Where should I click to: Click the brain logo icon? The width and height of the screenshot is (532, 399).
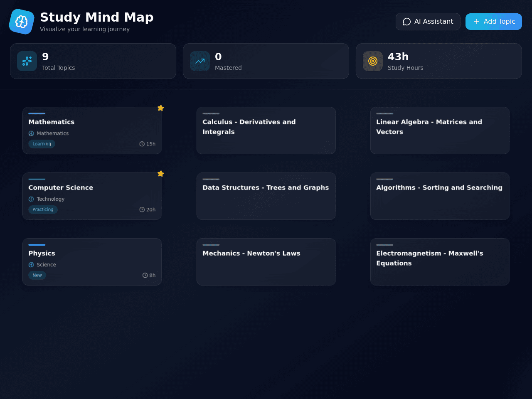[x=22, y=22]
